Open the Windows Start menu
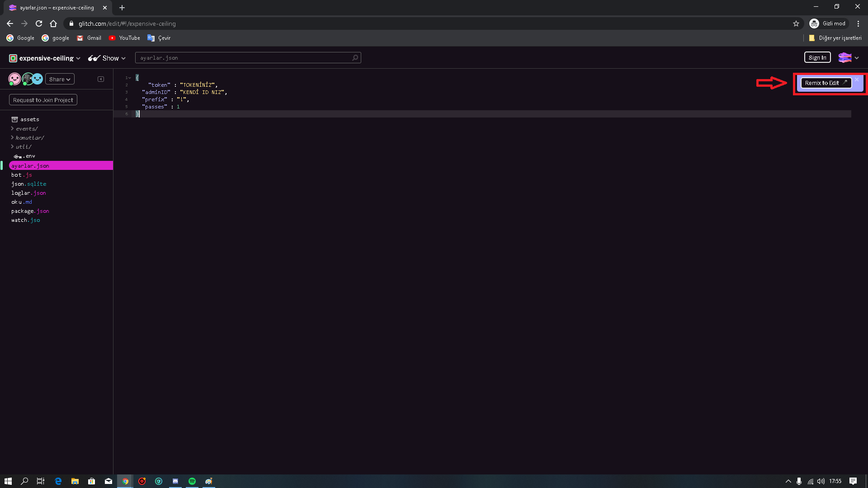Screen dimensions: 868x488 pos(8,481)
